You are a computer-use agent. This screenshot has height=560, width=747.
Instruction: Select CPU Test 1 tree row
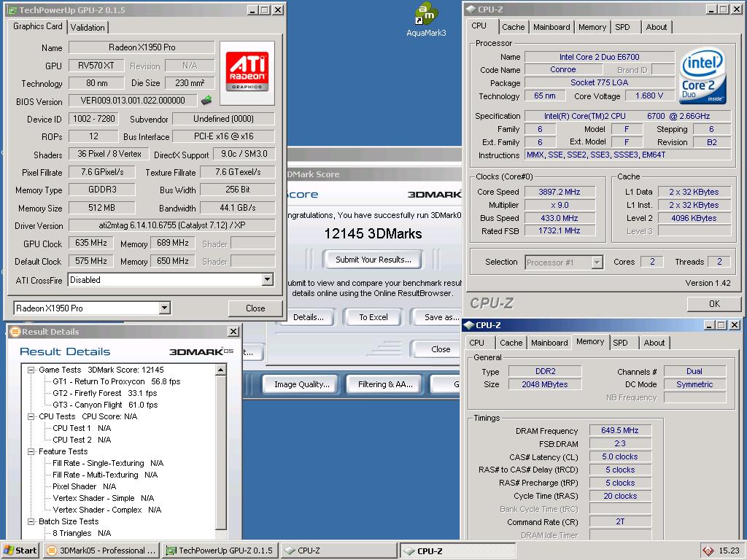point(82,428)
